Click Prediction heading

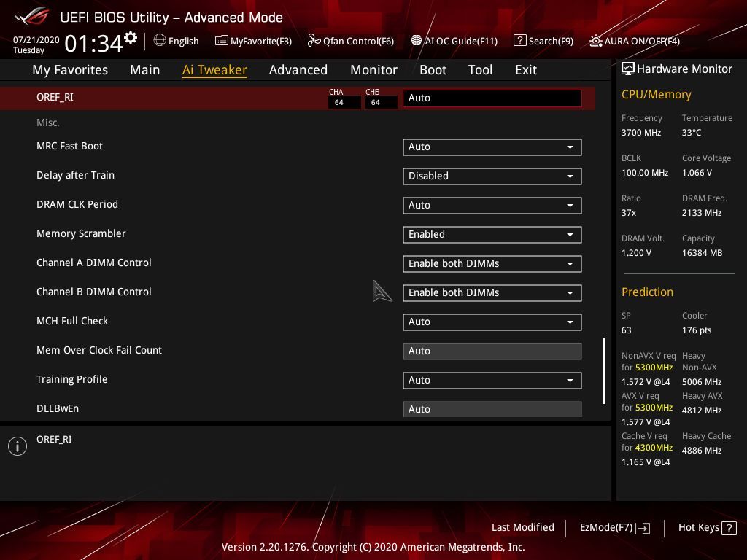[647, 292]
